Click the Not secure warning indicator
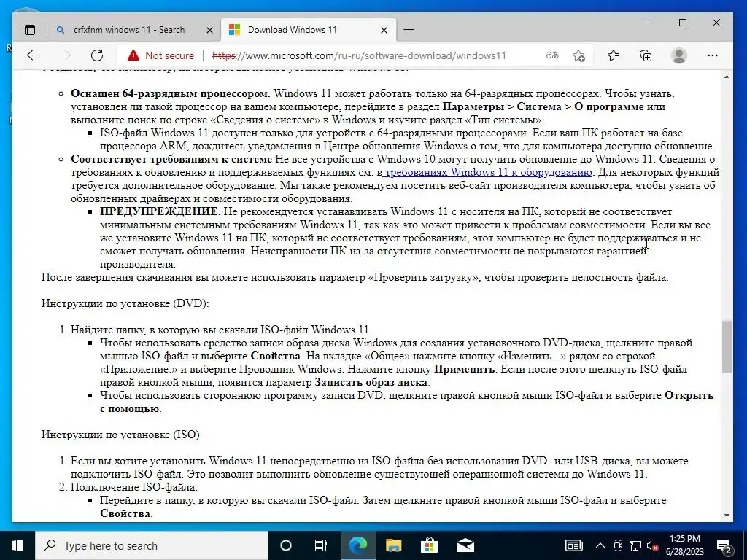 (160, 55)
